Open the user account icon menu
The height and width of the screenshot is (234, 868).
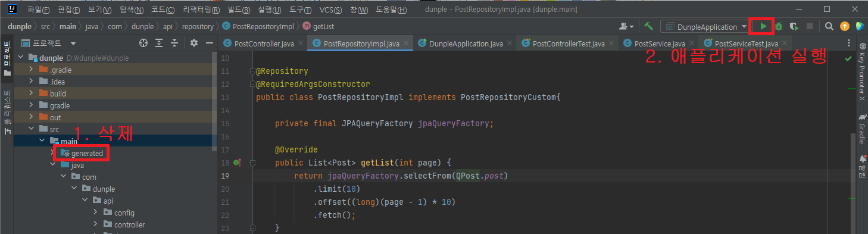(626, 26)
